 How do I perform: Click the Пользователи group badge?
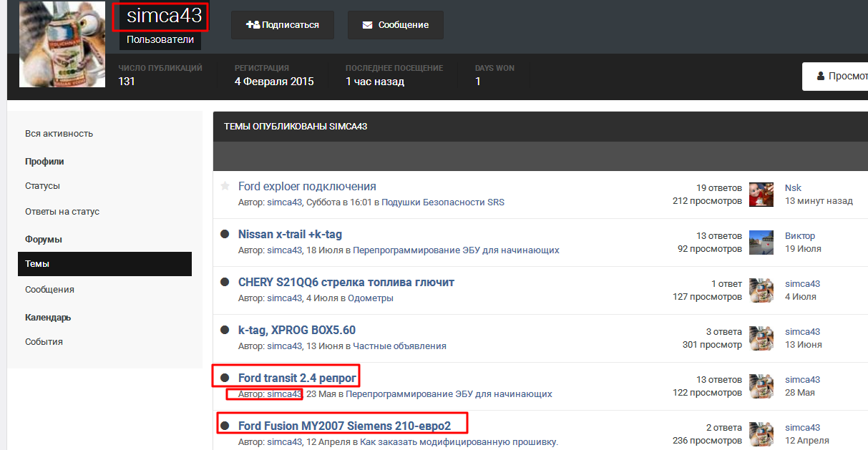[x=160, y=40]
